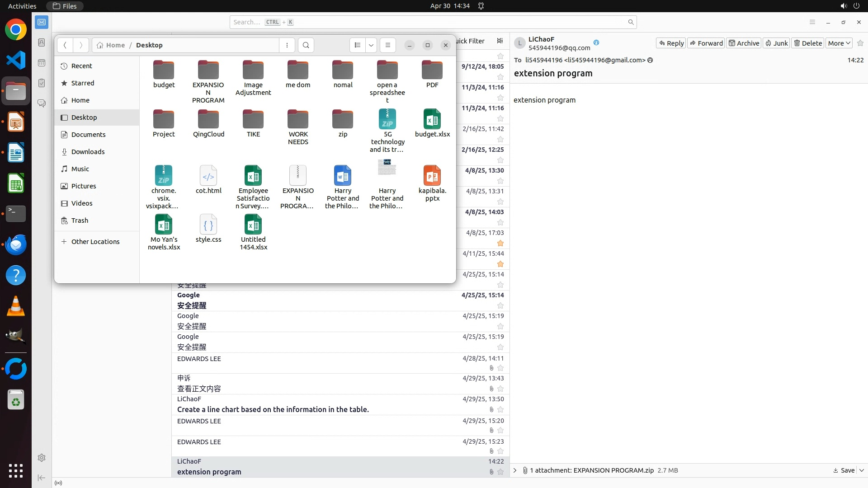Click search icon in Files window
868x488 pixels.
pos(306,45)
